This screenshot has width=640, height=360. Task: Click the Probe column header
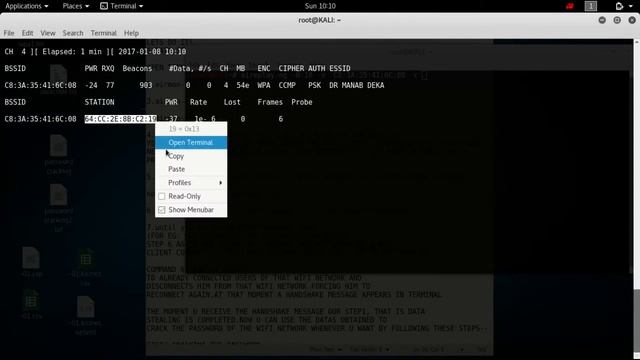pos(302,102)
